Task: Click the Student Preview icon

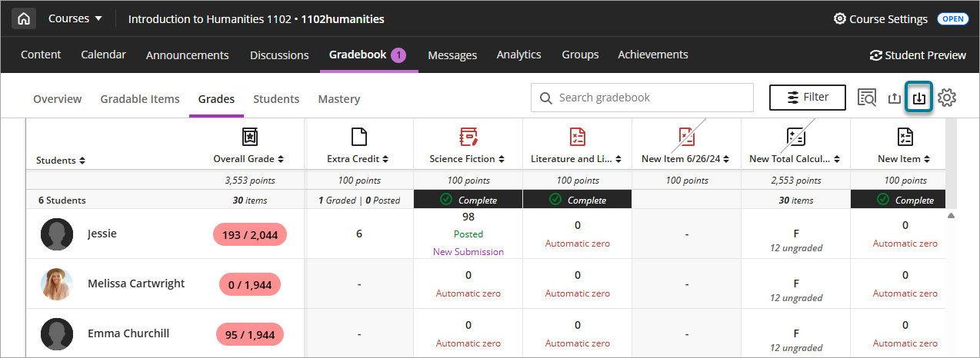Action: click(875, 55)
